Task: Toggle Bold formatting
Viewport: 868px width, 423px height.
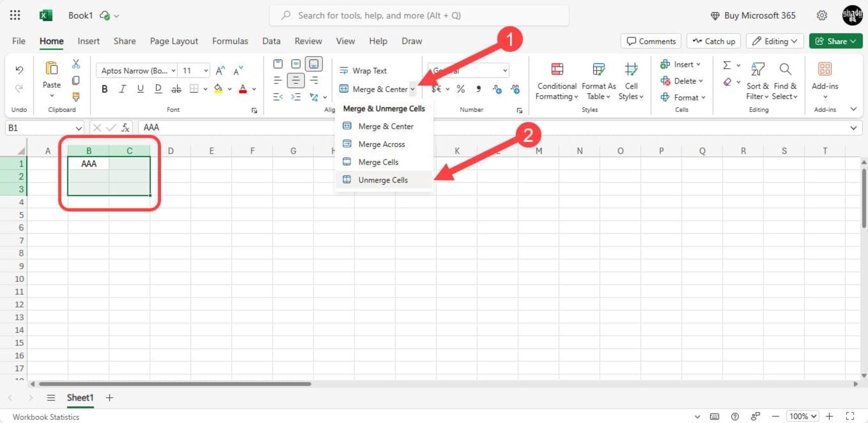Action: click(104, 89)
